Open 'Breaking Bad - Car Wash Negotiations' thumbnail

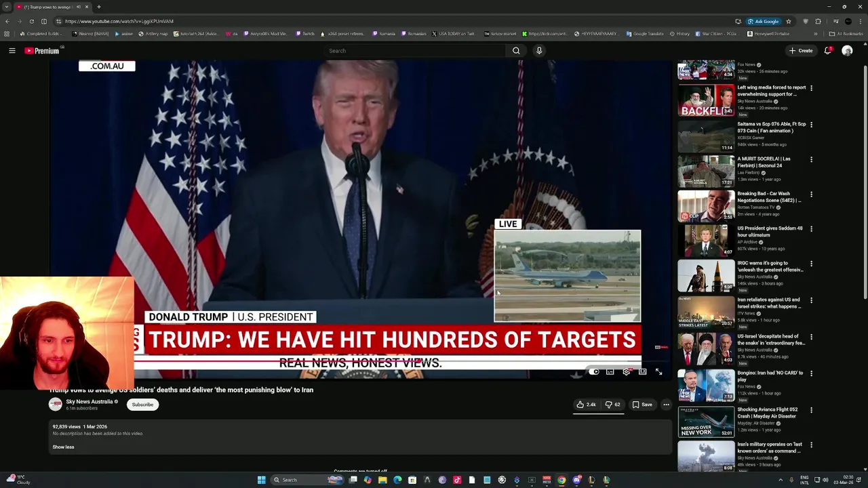tap(706, 206)
